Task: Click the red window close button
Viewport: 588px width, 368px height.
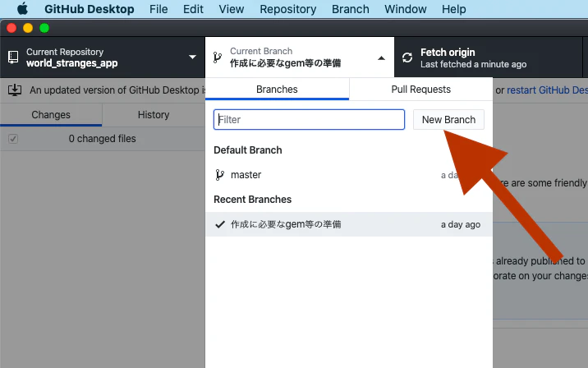Action: point(11,28)
